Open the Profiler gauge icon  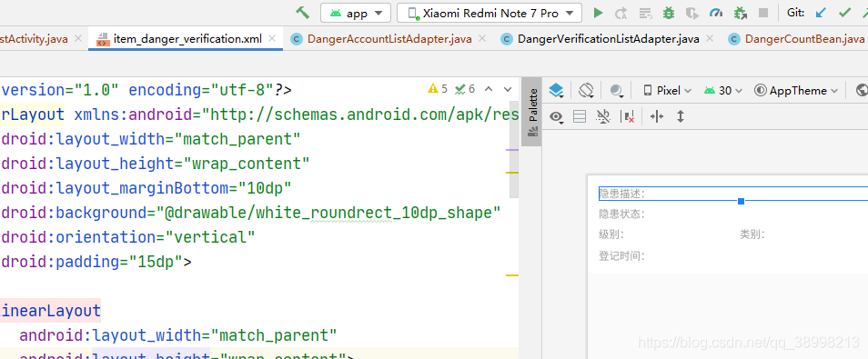[716, 13]
